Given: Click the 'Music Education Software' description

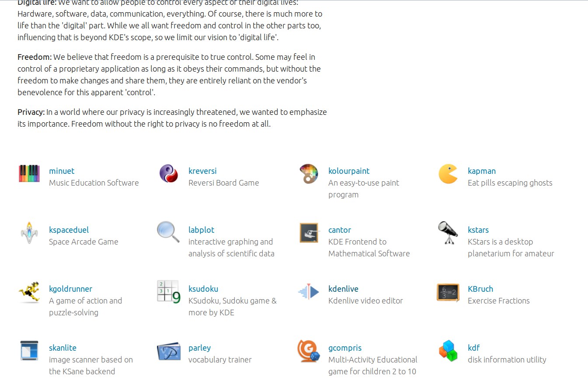Looking at the screenshot, I should click(x=94, y=183).
